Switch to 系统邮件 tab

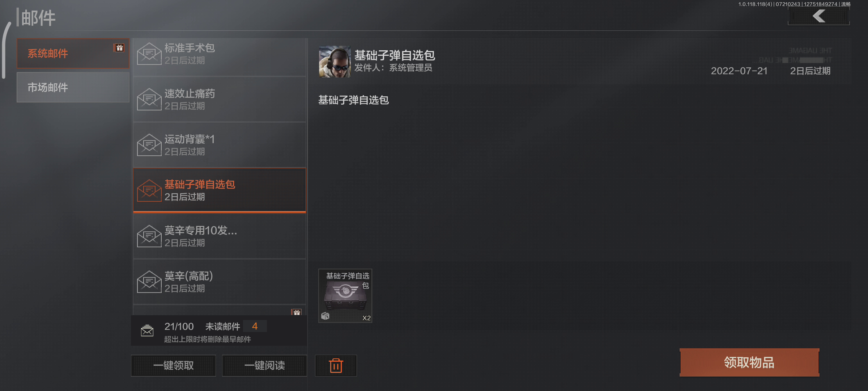point(73,54)
